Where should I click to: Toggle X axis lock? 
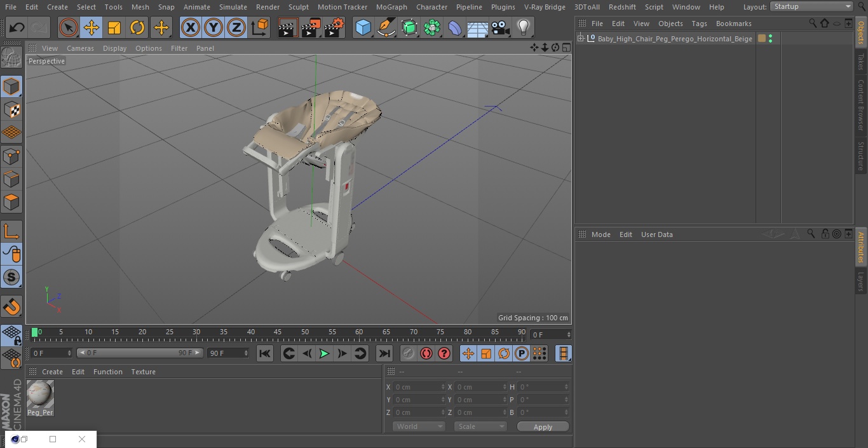(x=190, y=27)
